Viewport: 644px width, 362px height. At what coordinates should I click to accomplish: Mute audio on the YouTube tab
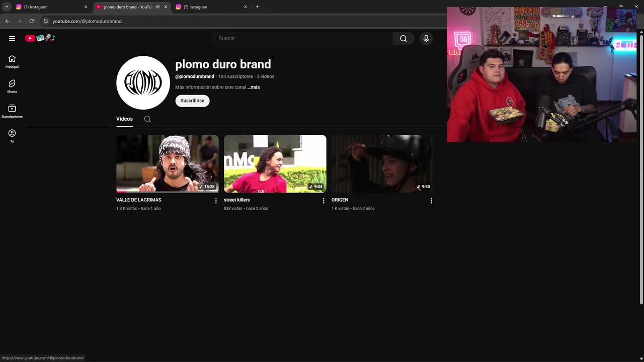(x=157, y=7)
